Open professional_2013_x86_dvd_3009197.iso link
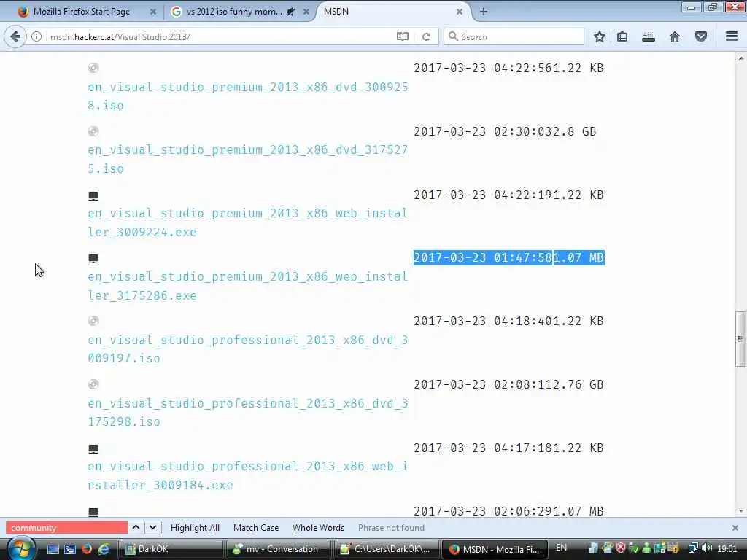Viewport: 747px width, 560px height. (x=248, y=349)
